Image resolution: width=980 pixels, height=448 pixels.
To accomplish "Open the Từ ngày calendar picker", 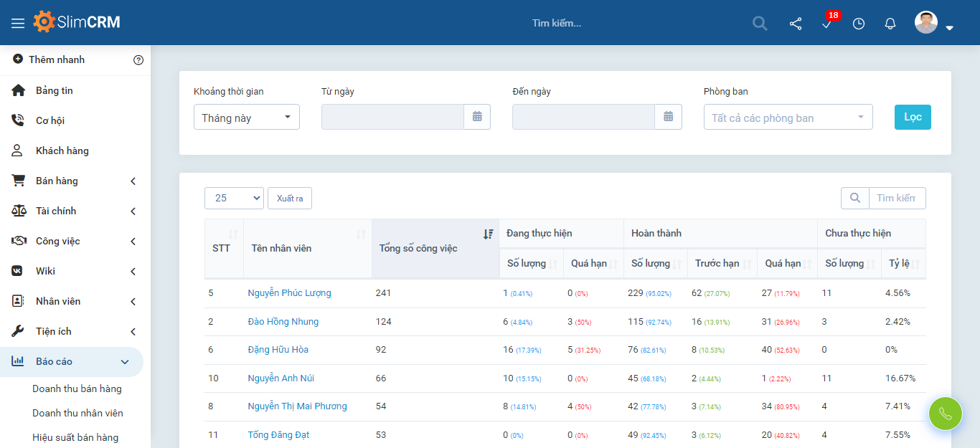I will pos(477,117).
